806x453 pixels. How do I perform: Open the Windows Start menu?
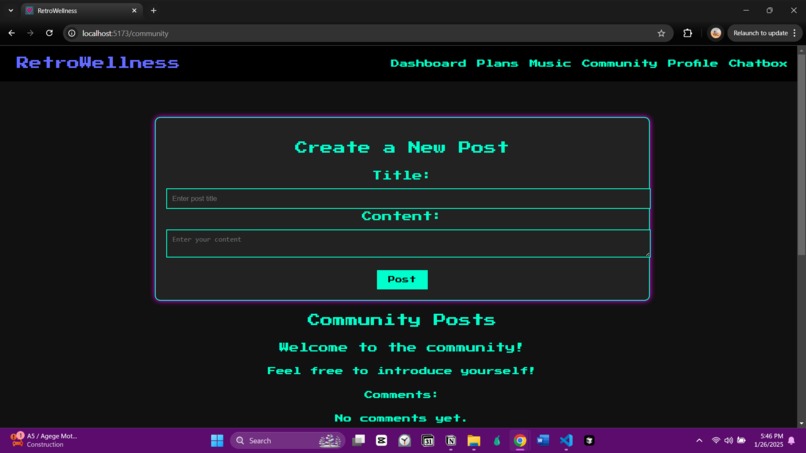(x=217, y=441)
